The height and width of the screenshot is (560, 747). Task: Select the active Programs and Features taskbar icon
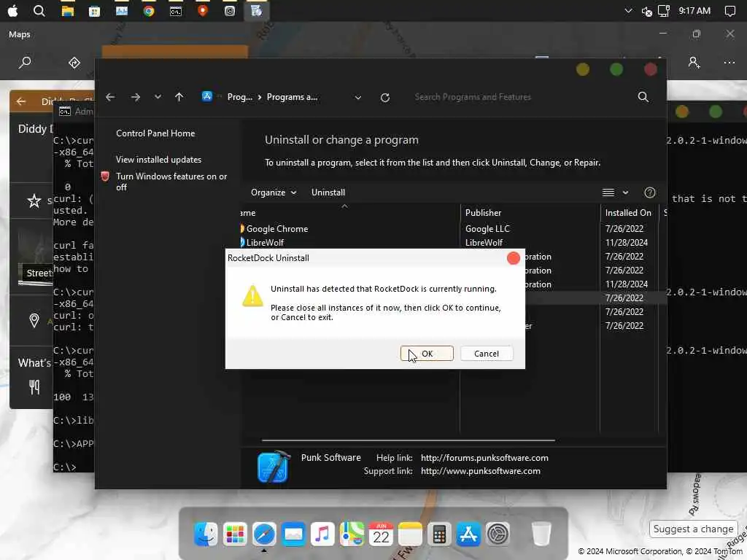[x=256, y=10]
